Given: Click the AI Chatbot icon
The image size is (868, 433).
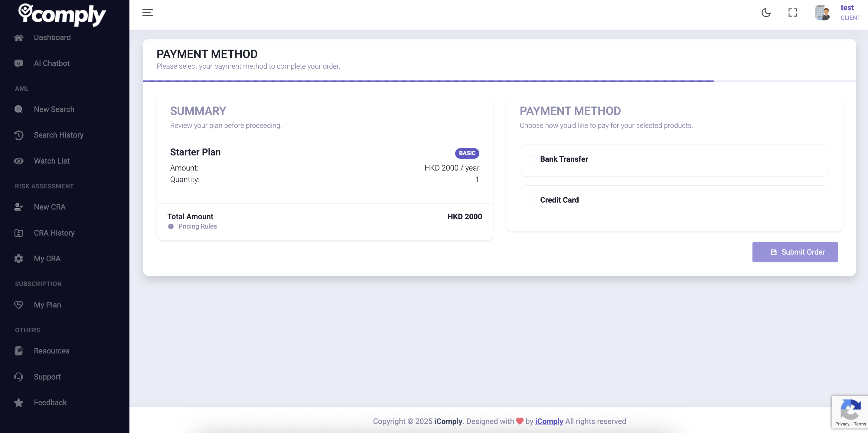Looking at the screenshot, I should pos(18,63).
